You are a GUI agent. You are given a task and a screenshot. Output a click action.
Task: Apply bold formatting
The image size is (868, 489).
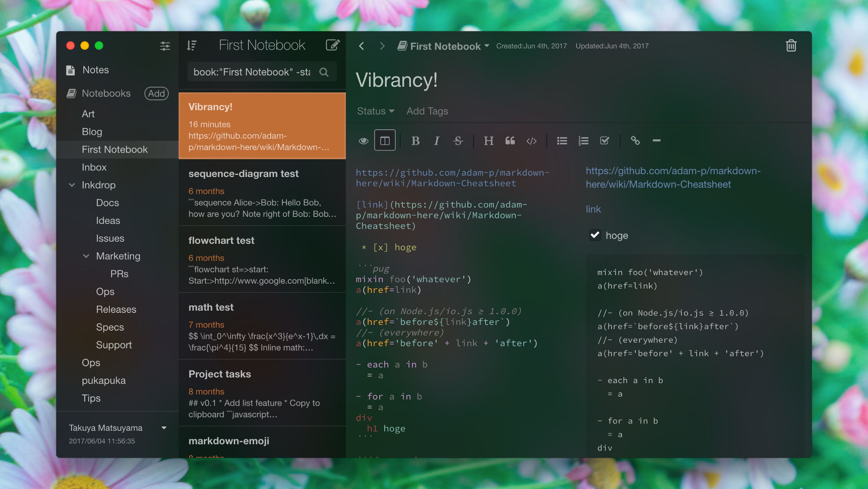415,141
